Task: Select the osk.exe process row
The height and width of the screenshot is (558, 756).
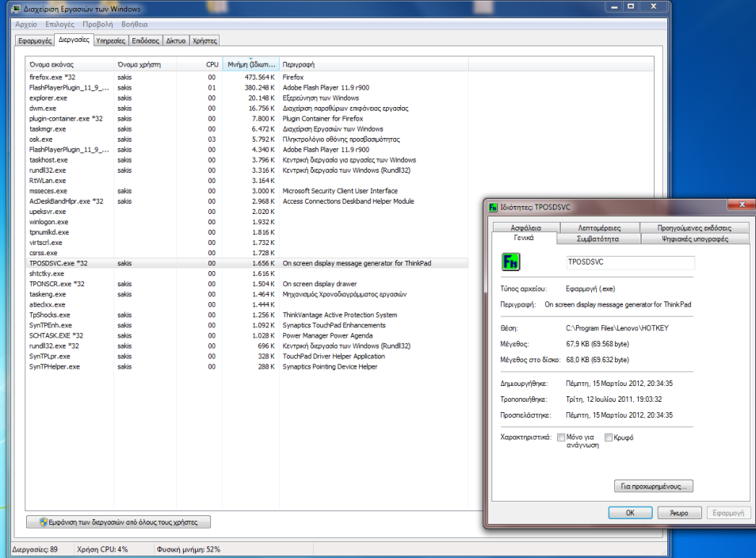Action: click(x=247, y=139)
